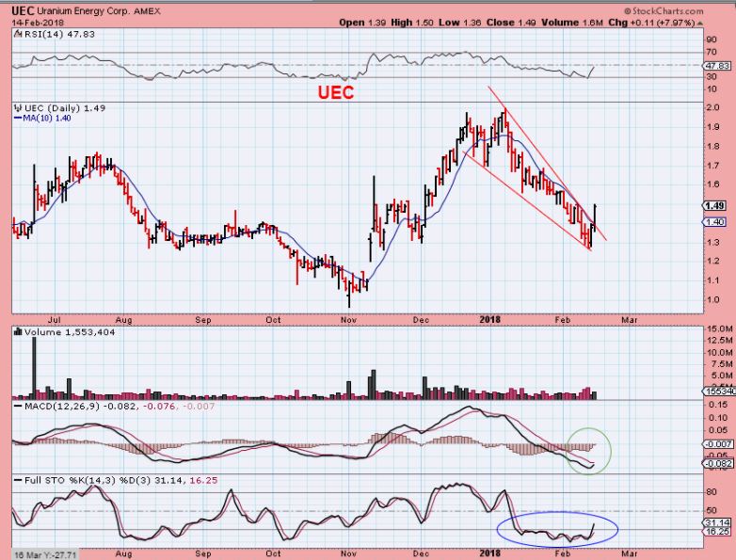The height and width of the screenshot is (560, 736).
Task: Select the large UEC ticker in header
Action: pos(23,10)
